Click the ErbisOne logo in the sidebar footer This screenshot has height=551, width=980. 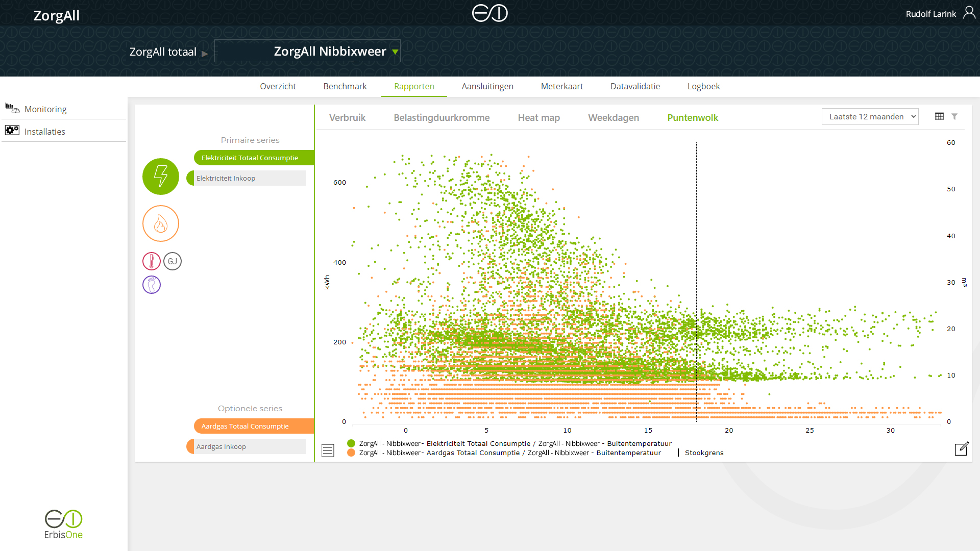[x=63, y=524]
